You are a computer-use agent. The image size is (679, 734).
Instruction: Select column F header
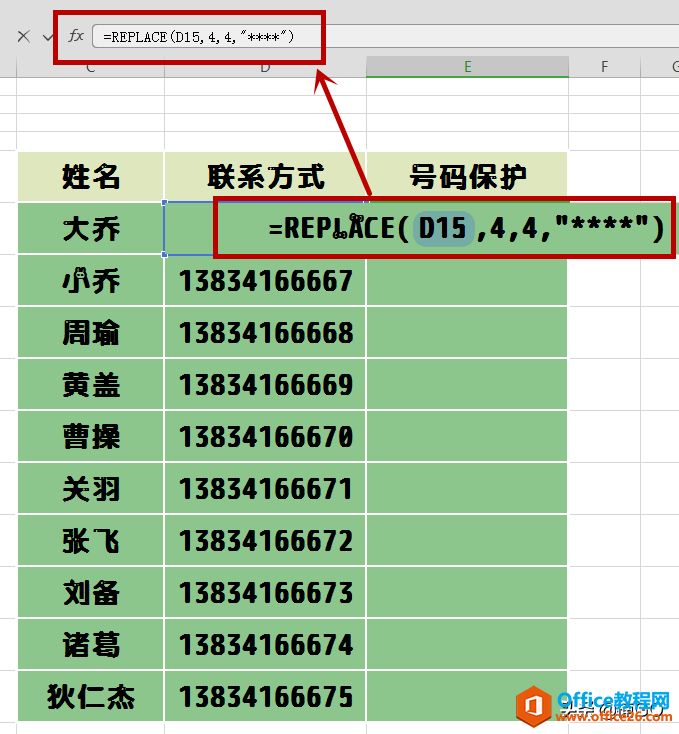click(605, 67)
